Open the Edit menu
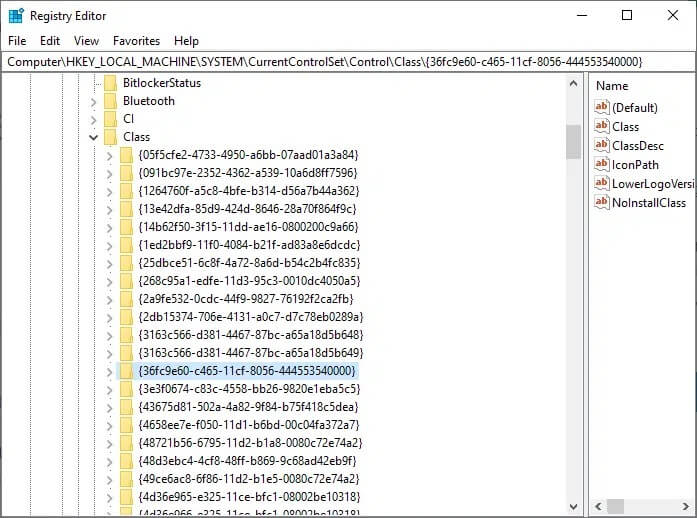The width and height of the screenshot is (697, 518). (x=50, y=41)
